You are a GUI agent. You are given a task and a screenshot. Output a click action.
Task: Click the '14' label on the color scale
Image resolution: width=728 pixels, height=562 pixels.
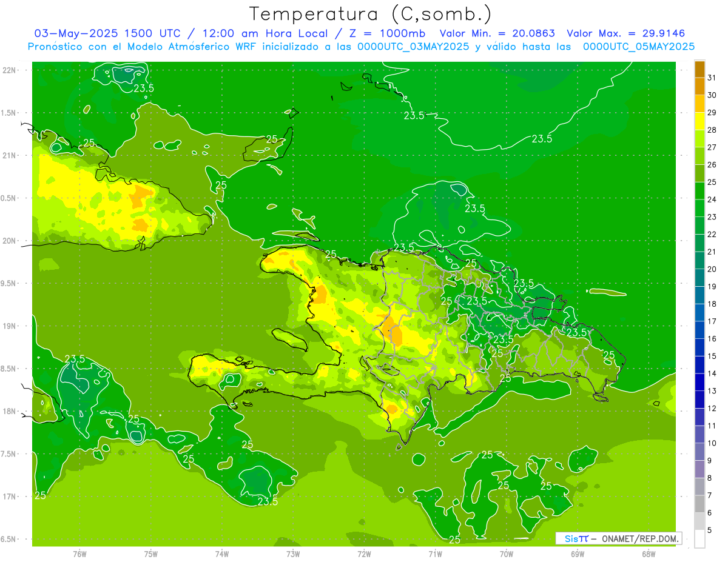point(712,373)
